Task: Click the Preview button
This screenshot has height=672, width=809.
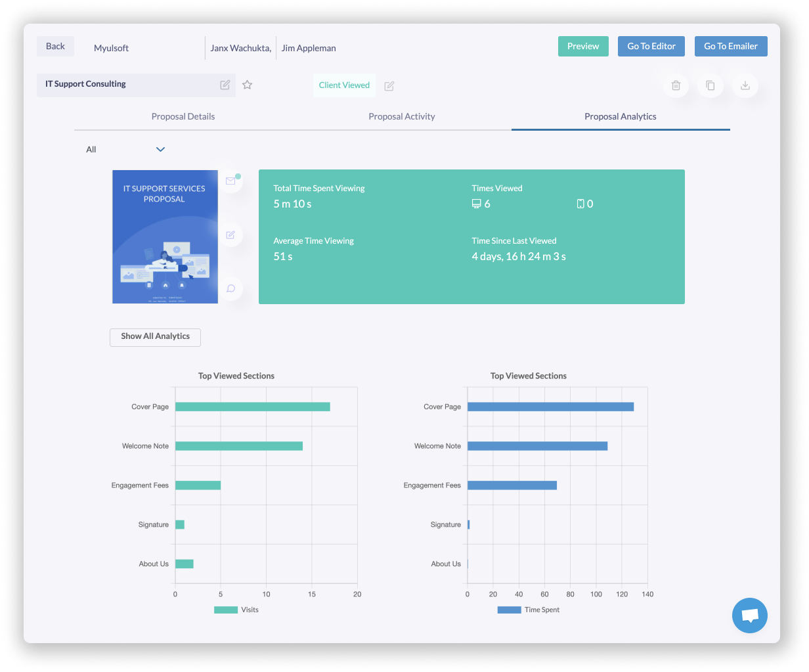Action: pos(583,46)
